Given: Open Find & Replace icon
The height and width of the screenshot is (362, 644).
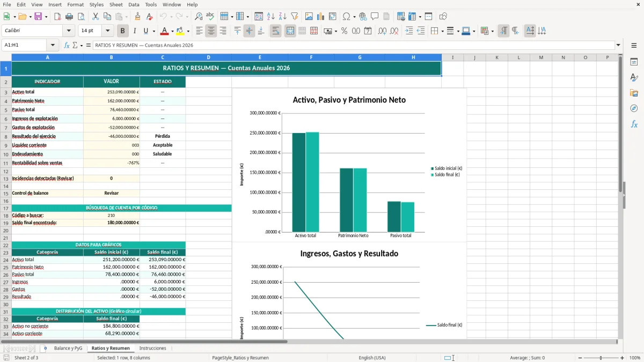Looking at the screenshot, I should point(199,17).
